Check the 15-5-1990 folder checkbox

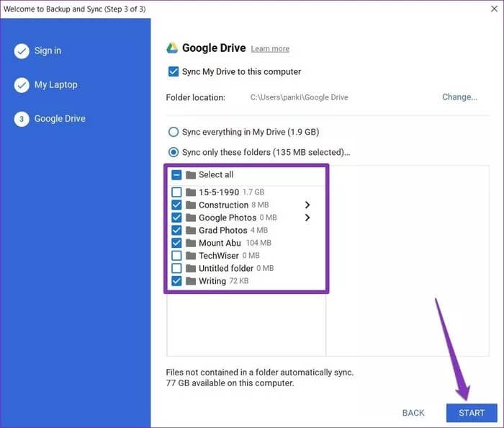[x=176, y=192]
